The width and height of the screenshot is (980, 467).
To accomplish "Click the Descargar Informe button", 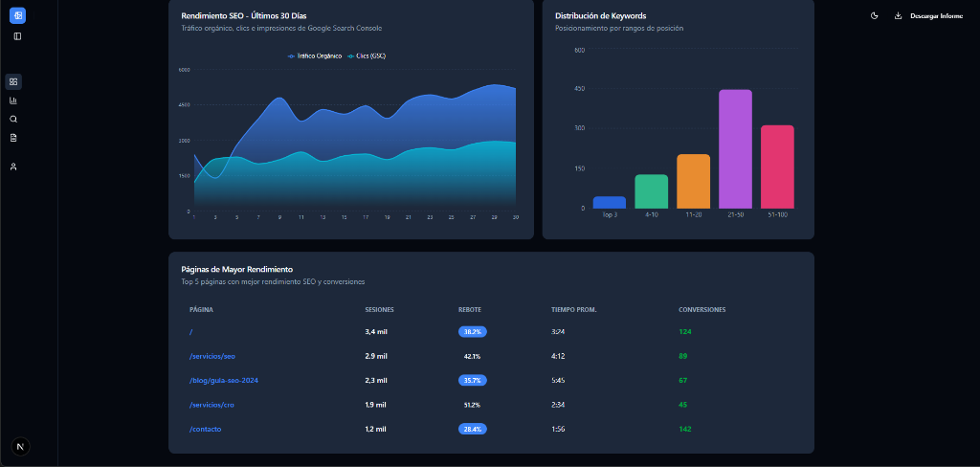I will tap(928, 16).
